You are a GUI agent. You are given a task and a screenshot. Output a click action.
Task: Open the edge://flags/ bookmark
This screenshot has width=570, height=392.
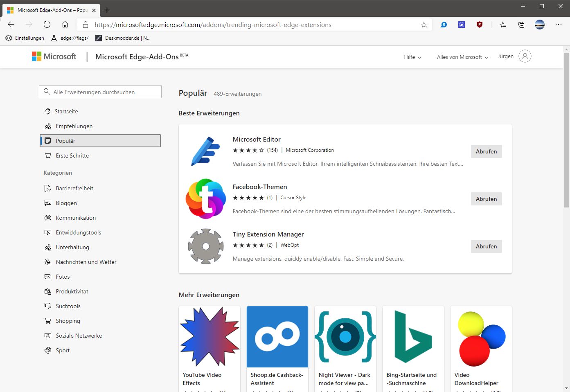pyautogui.click(x=70, y=38)
